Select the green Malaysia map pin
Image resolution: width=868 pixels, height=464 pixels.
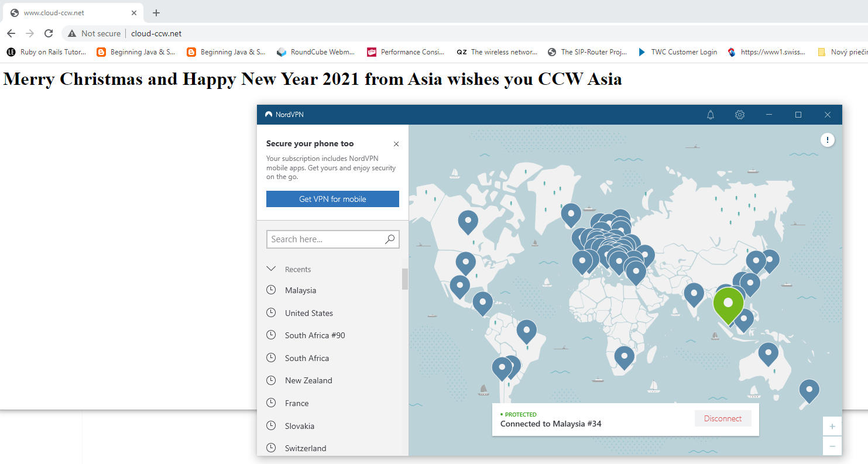click(x=728, y=306)
